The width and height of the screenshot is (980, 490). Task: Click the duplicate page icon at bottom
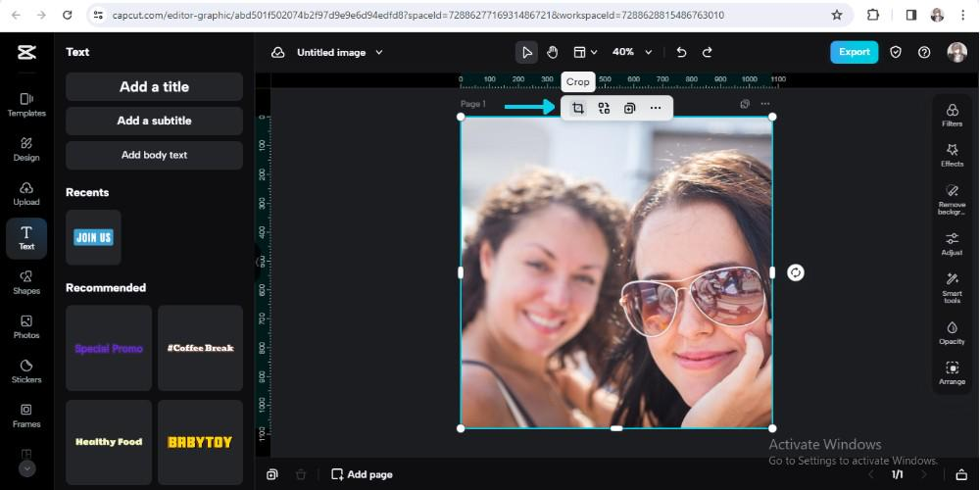click(x=271, y=474)
